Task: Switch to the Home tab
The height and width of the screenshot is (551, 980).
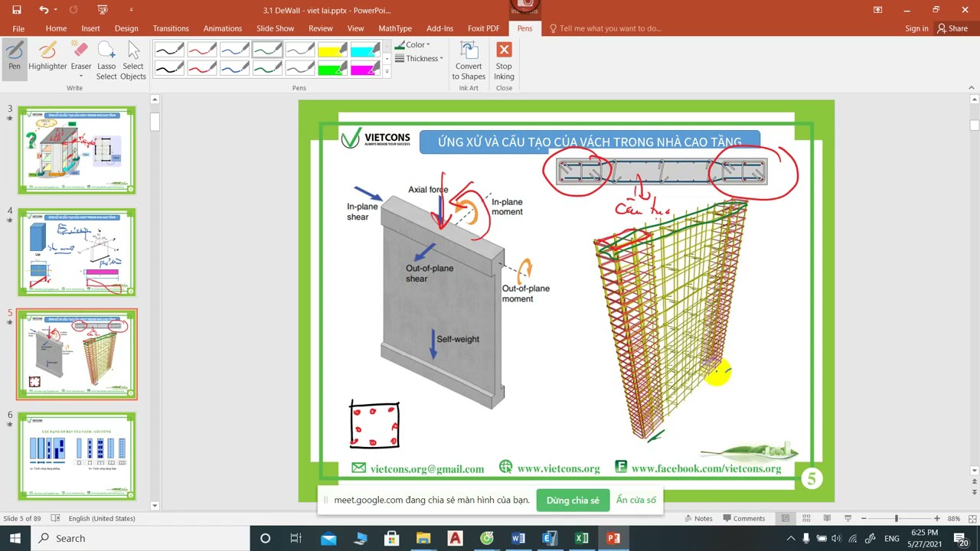Action: pos(56,28)
